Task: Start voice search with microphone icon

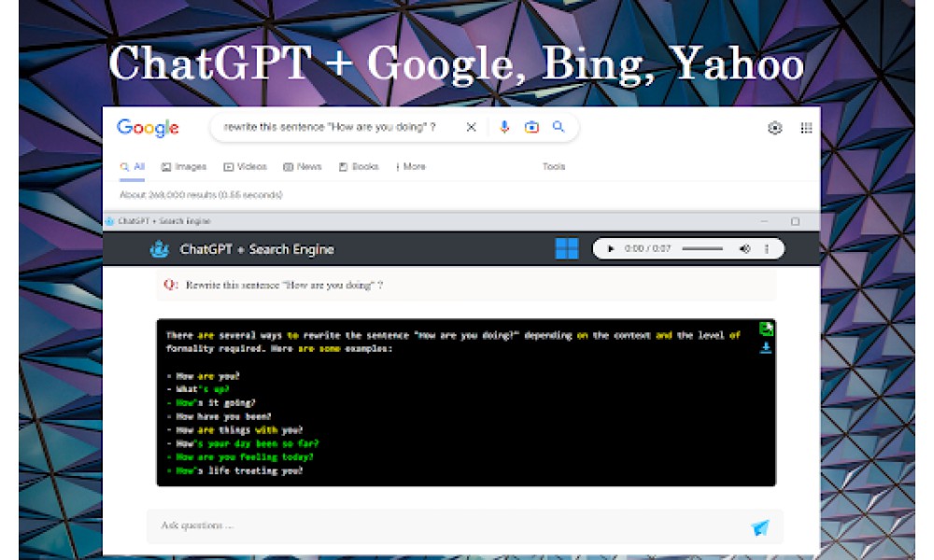Action: coord(504,127)
